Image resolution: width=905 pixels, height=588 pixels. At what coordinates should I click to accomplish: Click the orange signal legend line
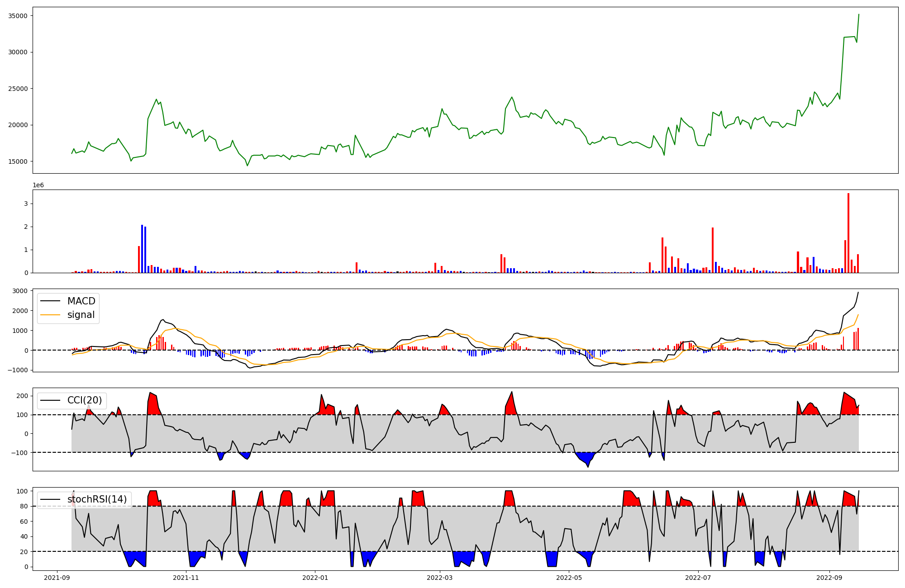click(50, 315)
